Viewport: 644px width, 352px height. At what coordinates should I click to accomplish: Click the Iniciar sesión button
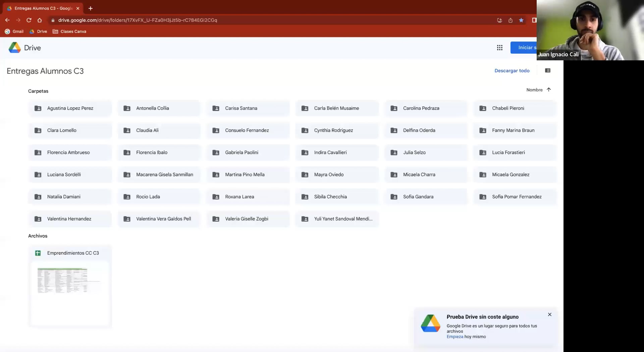coord(526,47)
